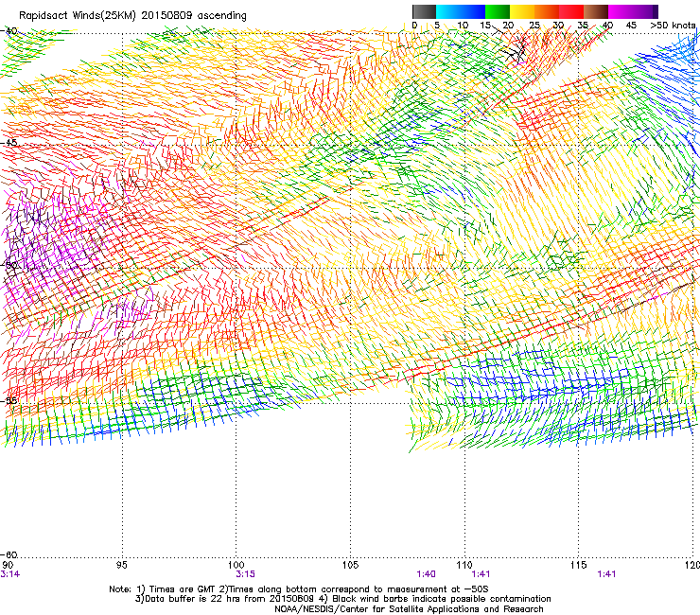Click the orange 25-30 knots legend band
This screenshot has width=700, height=615.
[547, 11]
